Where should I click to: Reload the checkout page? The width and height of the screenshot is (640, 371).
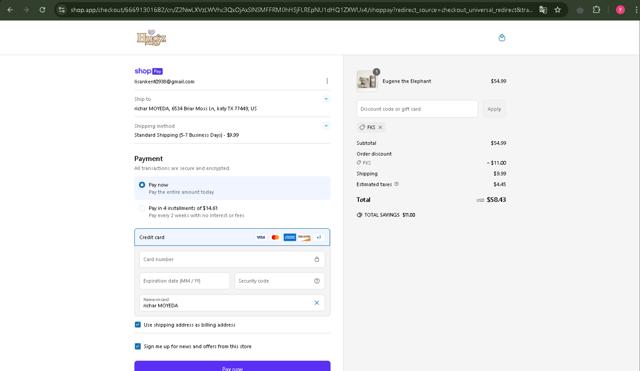(42, 10)
